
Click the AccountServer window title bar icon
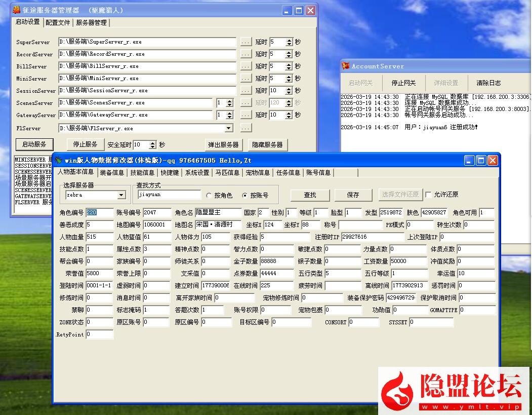click(345, 65)
